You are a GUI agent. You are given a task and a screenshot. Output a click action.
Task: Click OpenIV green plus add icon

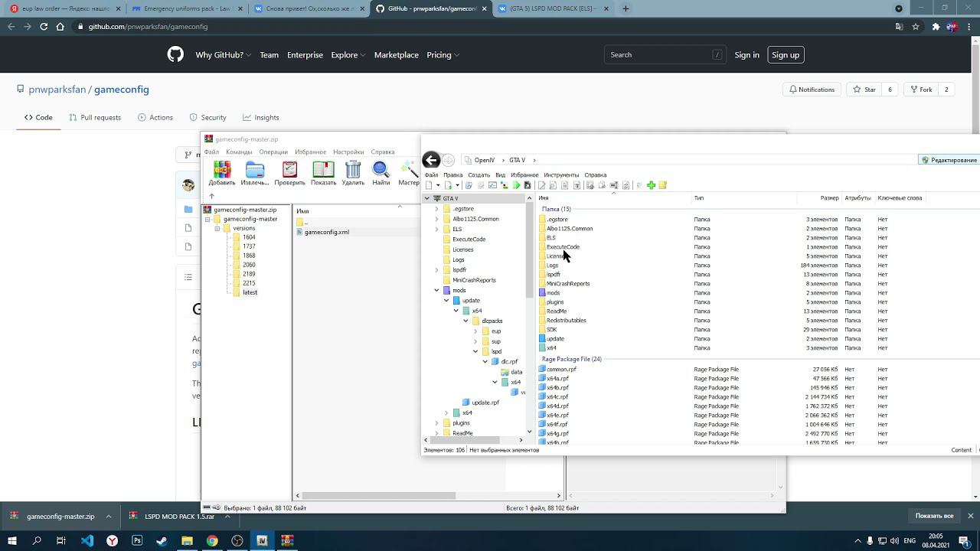651,185
